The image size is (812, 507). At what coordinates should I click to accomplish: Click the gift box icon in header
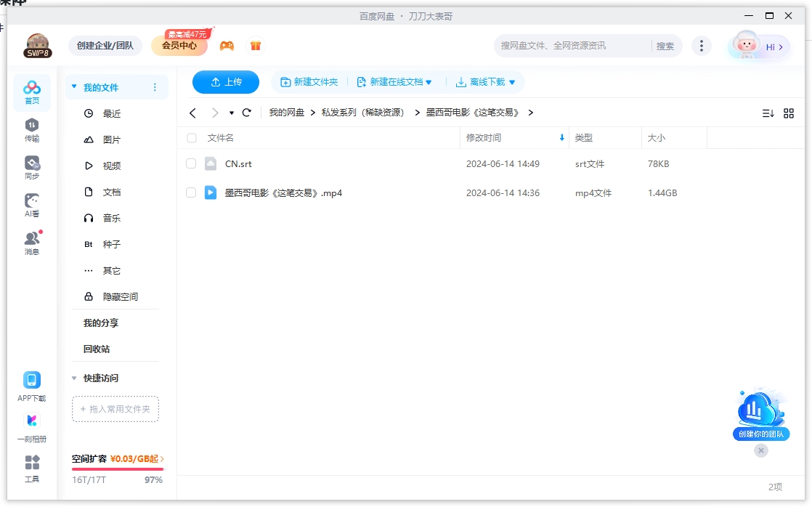pyautogui.click(x=256, y=46)
